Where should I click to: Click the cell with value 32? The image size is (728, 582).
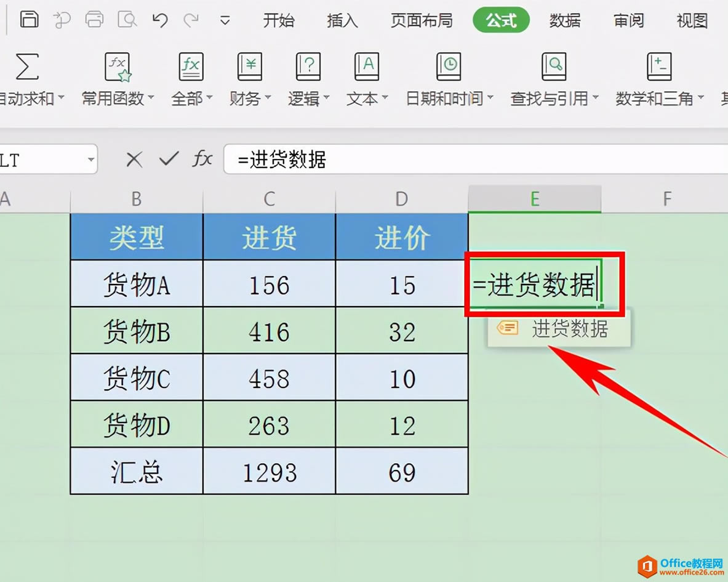[402, 331]
